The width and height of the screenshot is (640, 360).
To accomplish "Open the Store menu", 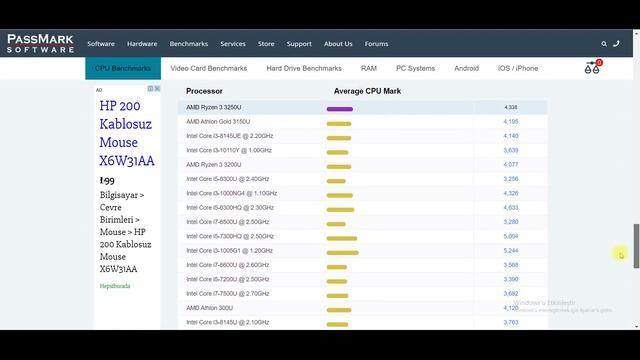I will coord(266,44).
